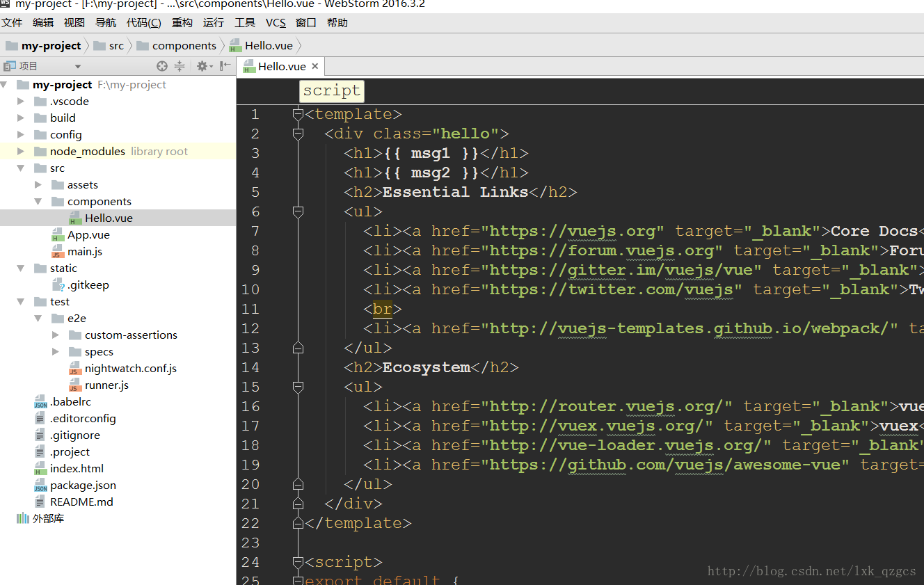This screenshot has height=585, width=924.
Task: Select the Hello.vue editor tab
Action: coord(281,67)
